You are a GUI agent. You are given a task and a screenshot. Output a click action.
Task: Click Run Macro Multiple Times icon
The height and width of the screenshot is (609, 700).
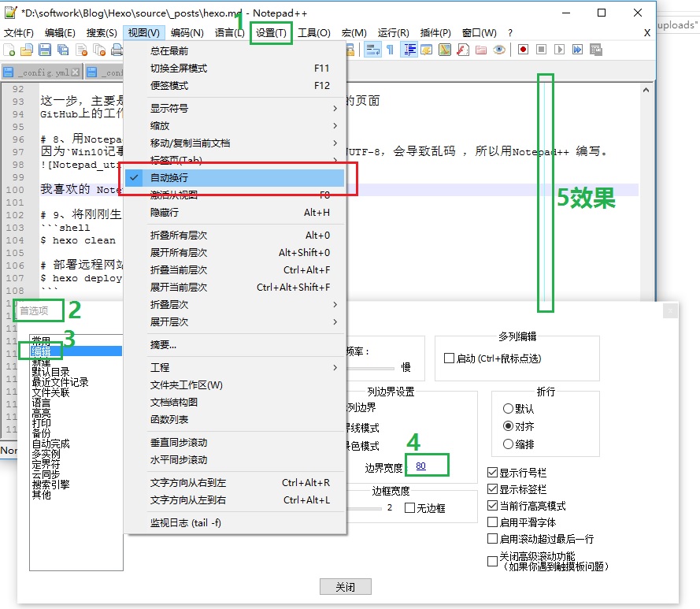[577, 49]
